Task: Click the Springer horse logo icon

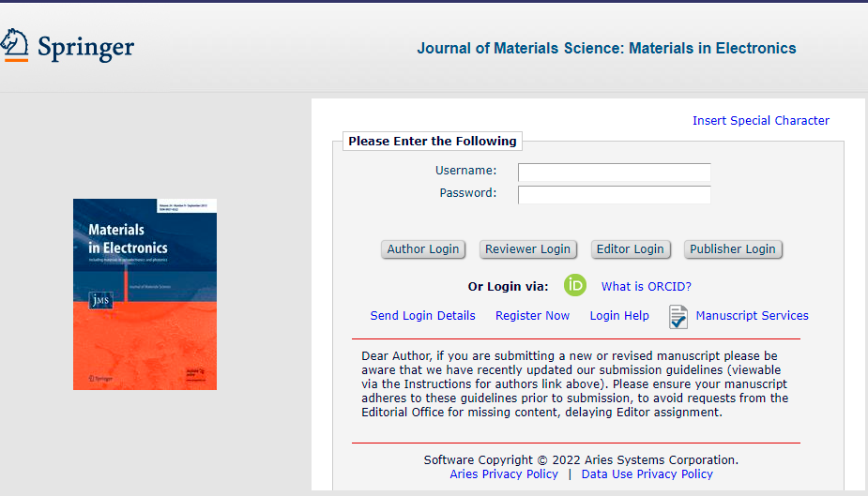Action: pyautogui.click(x=14, y=44)
